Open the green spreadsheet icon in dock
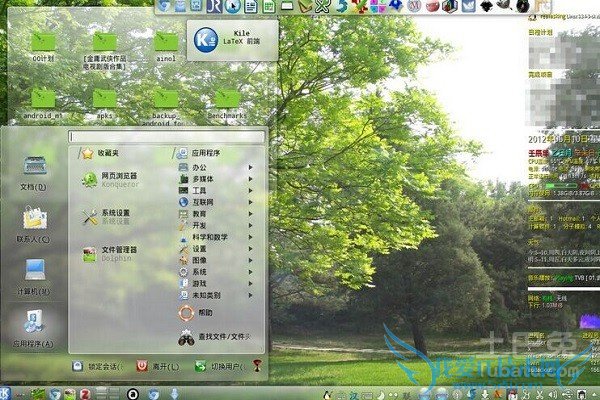Screen dimensions: 600x400 point(269,6)
